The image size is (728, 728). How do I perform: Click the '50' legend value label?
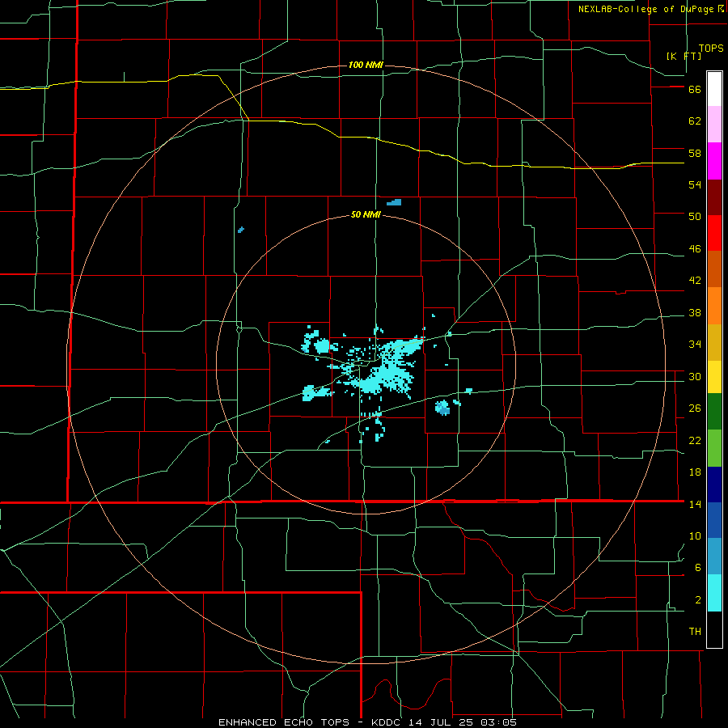(695, 217)
